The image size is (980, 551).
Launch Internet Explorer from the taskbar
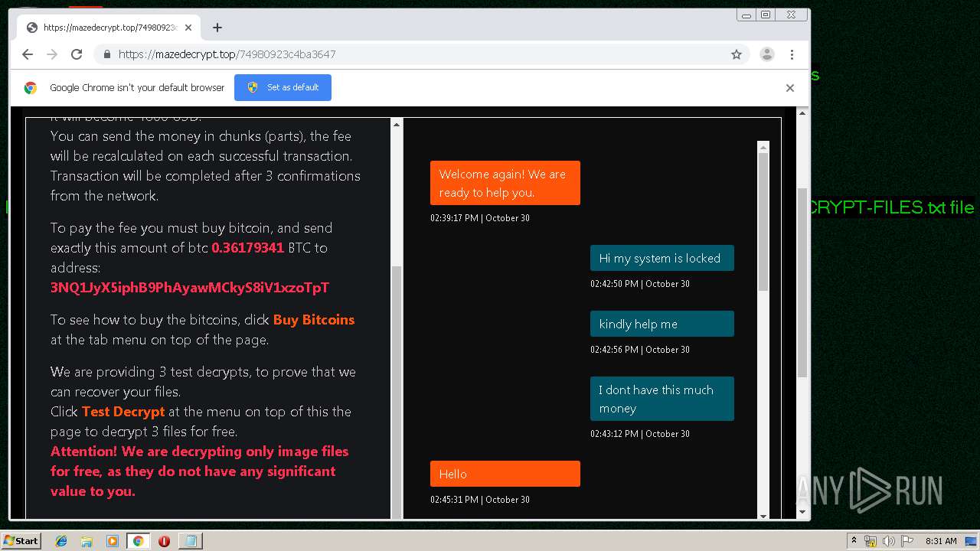(x=61, y=541)
